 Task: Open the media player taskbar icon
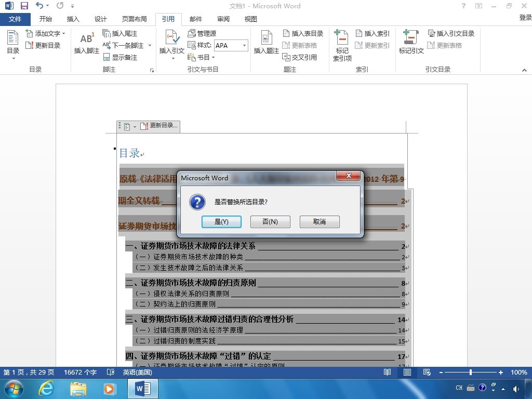pyautogui.click(x=110, y=389)
